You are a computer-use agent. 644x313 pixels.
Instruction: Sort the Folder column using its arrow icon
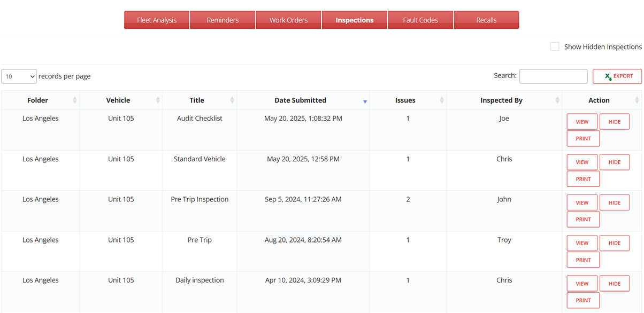[74, 100]
